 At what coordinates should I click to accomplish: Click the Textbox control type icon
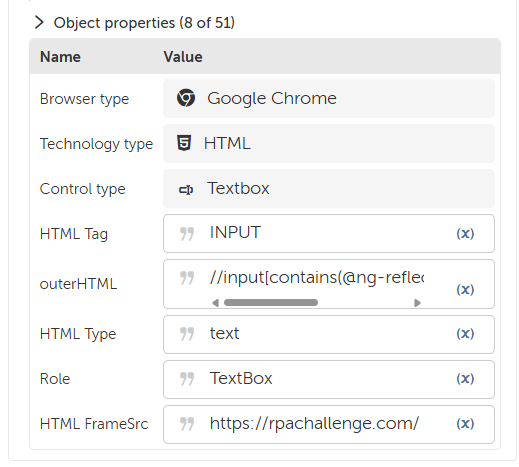(186, 190)
